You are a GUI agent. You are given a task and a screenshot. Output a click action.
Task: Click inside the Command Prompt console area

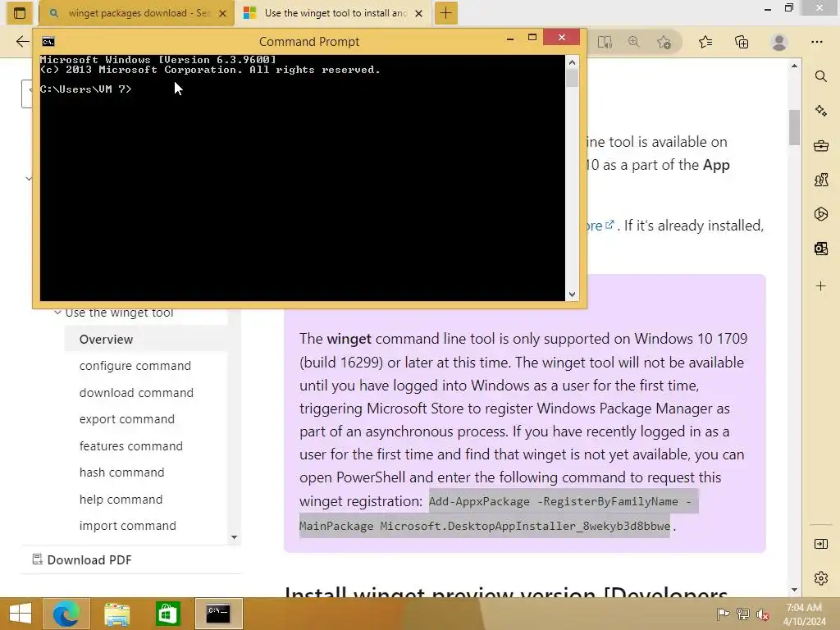pyautogui.click(x=303, y=178)
